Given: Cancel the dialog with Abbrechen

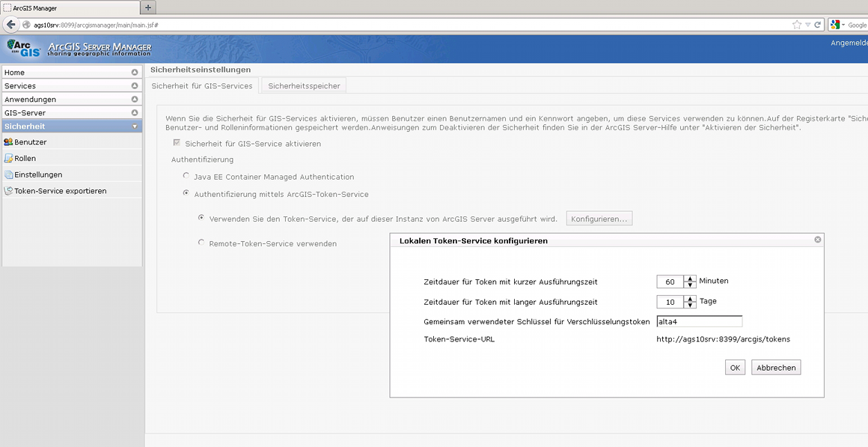Looking at the screenshot, I should pos(776,368).
